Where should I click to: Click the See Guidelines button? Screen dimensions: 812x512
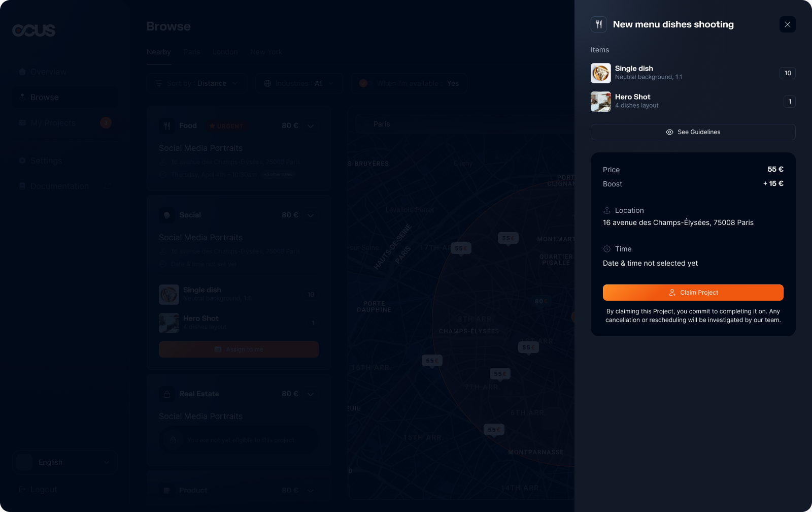tap(693, 132)
